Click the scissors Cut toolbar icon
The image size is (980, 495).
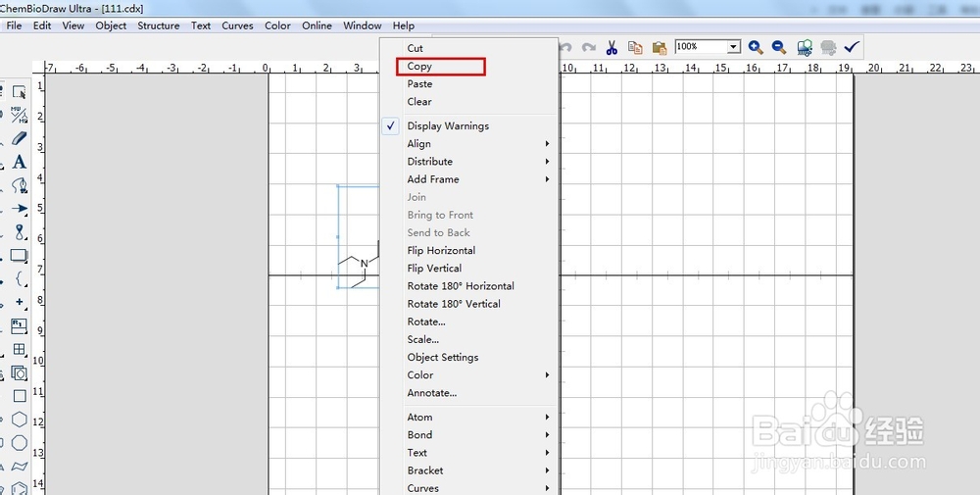tap(612, 47)
